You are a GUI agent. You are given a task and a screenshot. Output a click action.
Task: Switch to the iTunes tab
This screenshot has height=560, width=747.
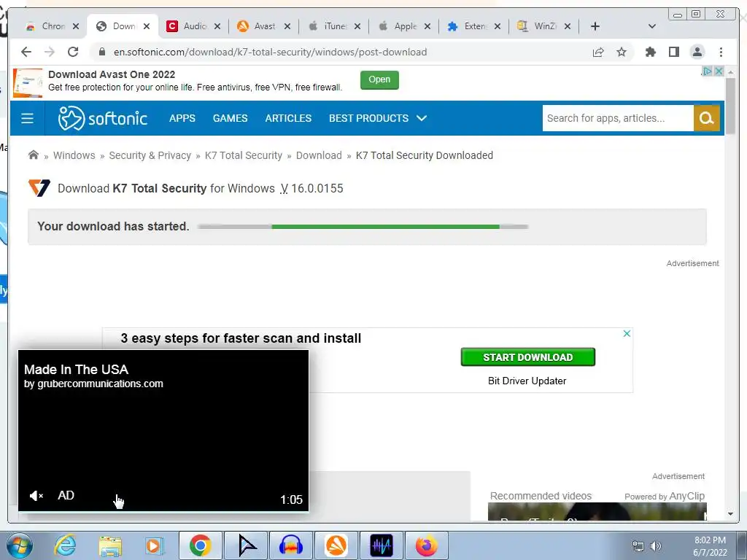coord(328,26)
